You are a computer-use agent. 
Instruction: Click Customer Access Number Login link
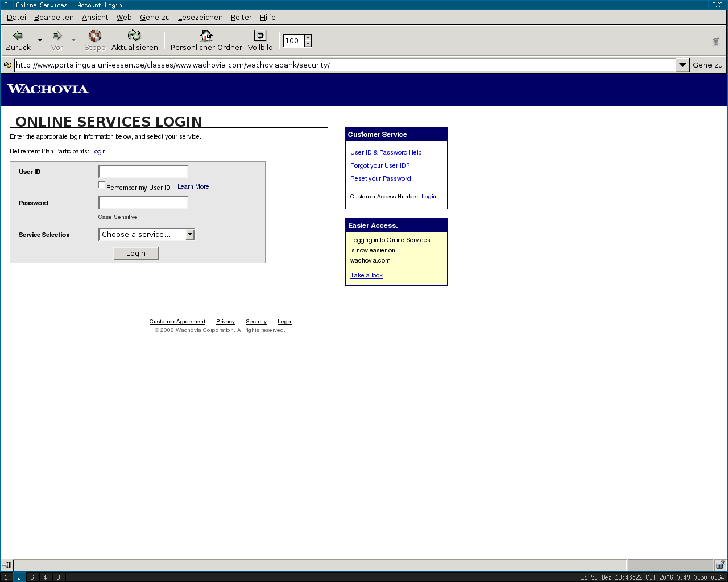click(429, 197)
